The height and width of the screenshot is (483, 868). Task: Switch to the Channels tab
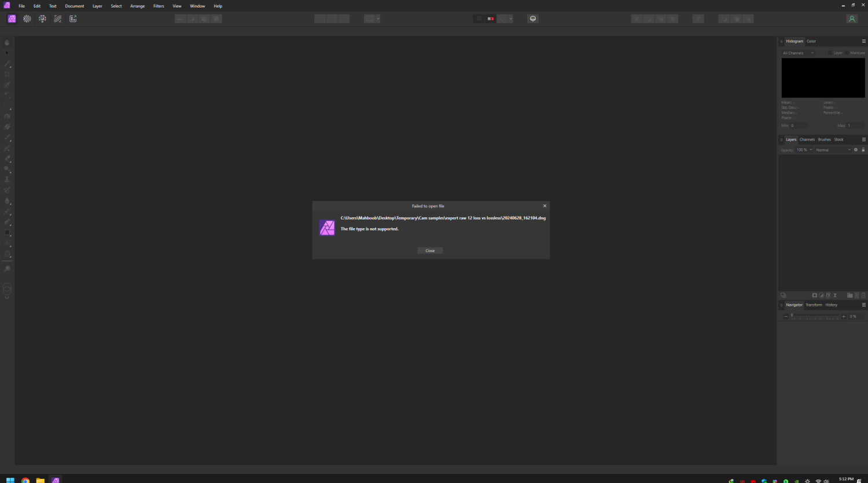point(807,139)
